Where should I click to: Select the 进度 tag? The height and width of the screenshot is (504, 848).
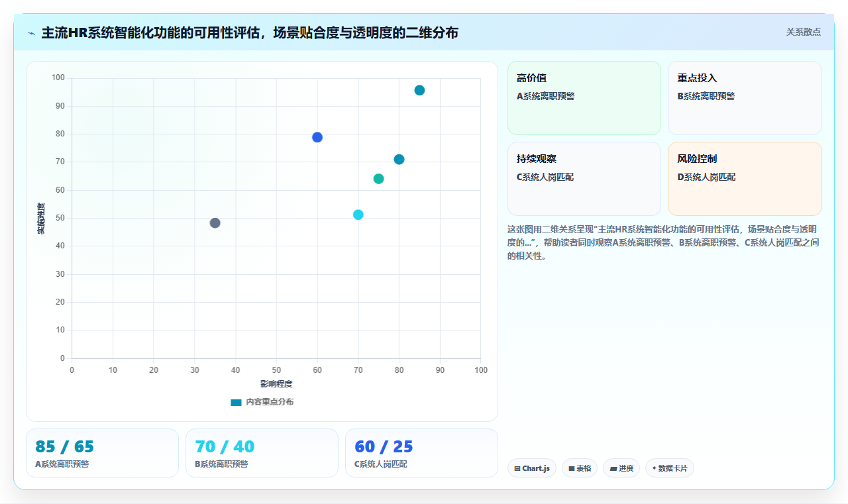(621, 468)
